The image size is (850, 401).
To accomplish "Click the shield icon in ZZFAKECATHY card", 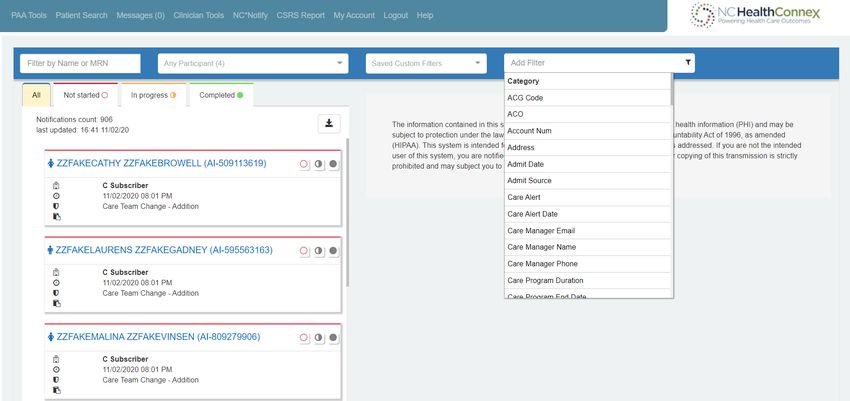I will point(56,206).
